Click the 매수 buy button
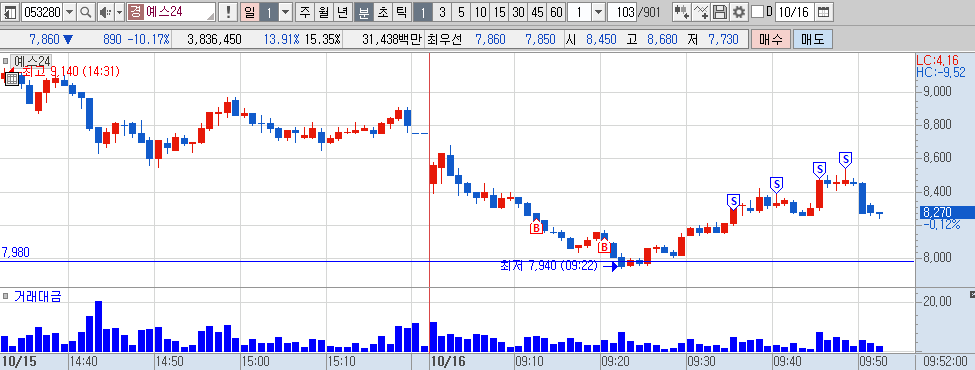Screen dimensions: 975x370 click(x=770, y=40)
